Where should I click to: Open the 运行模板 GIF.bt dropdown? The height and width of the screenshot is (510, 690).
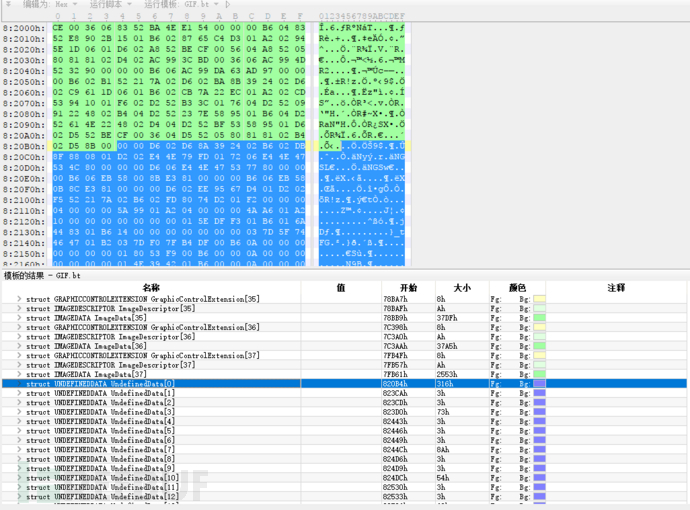coord(181,4)
